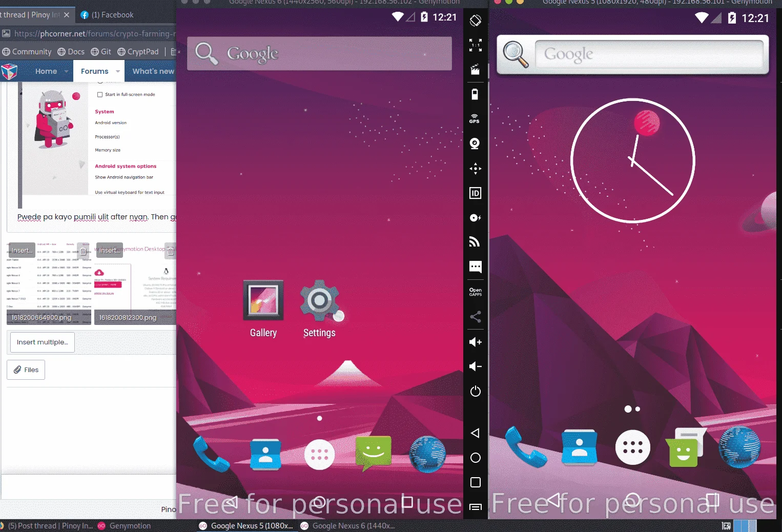Open the device ID identifiers widget
Screen dimensions: 782x532
point(476,193)
